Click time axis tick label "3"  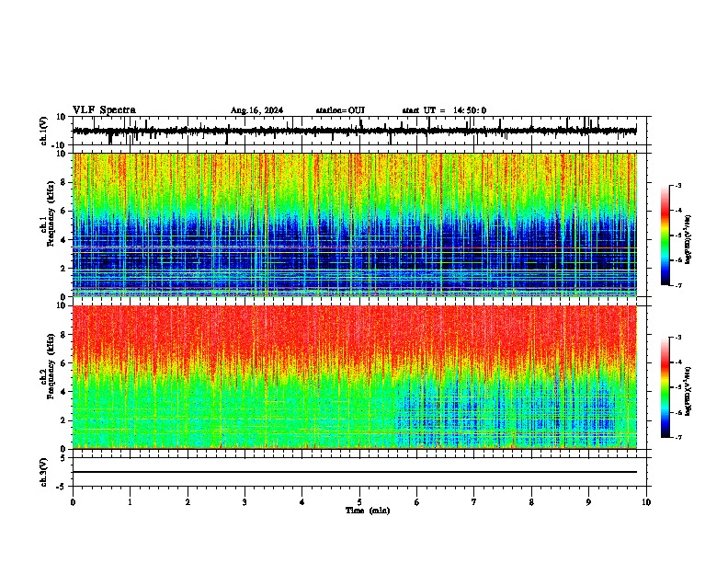(x=245, y=502)
